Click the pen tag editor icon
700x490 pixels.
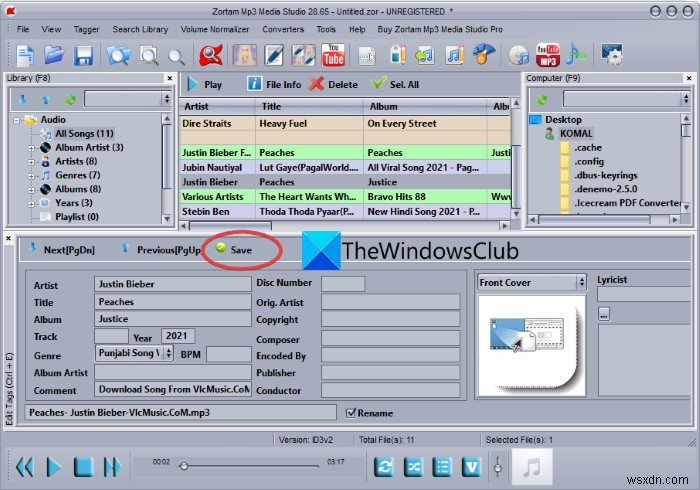point(274,56)
